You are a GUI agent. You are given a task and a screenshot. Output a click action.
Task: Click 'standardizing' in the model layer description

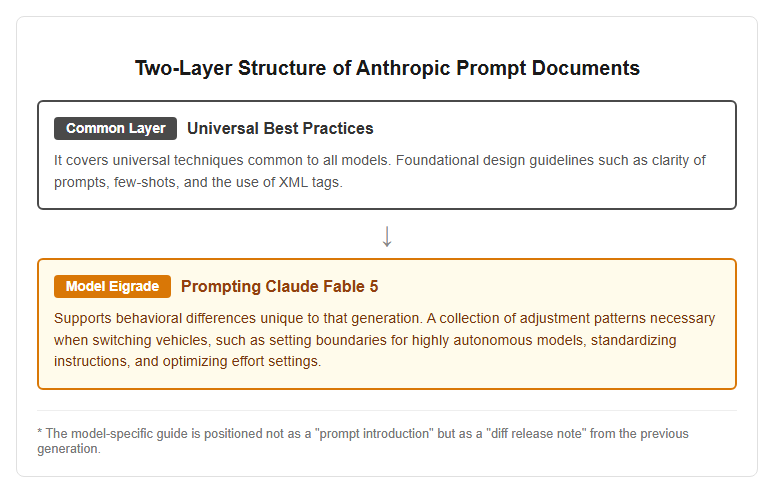(x=633, y=340)
